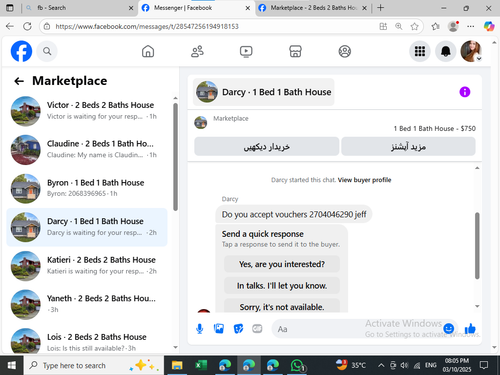Switch to Marketplace - 2 Beds 2 Baths tab
The image size is (500, 375).
313,8
